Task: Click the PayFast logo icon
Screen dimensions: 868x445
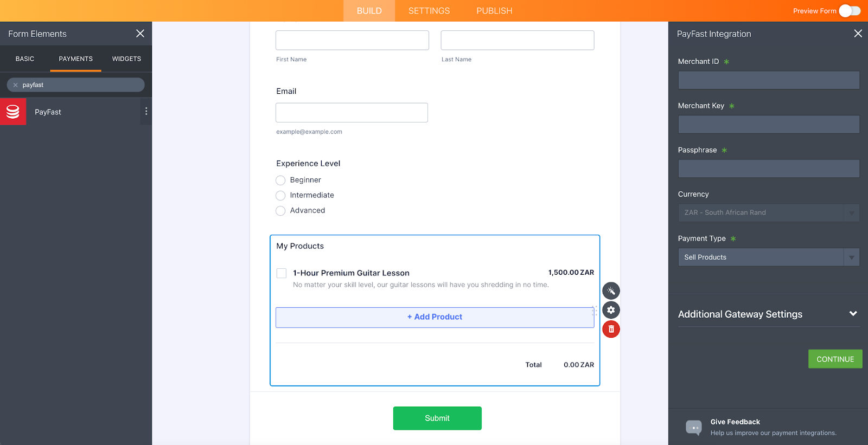Action: 13,112
